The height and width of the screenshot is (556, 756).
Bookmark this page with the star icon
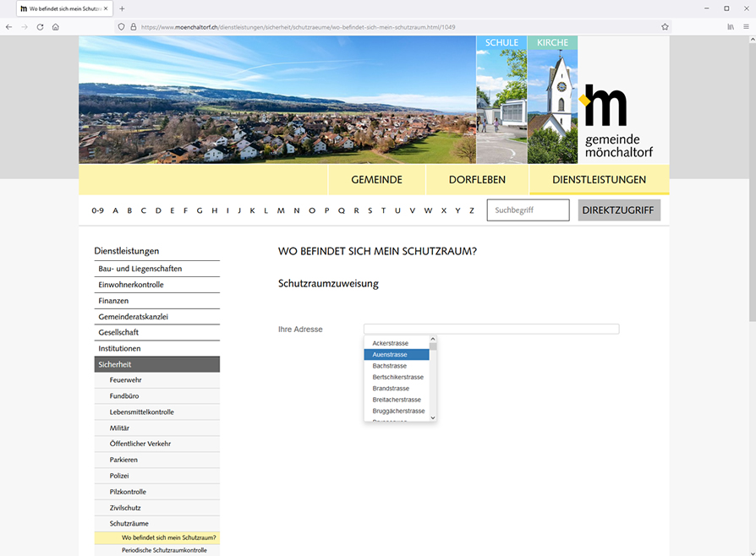click(665, 27)
